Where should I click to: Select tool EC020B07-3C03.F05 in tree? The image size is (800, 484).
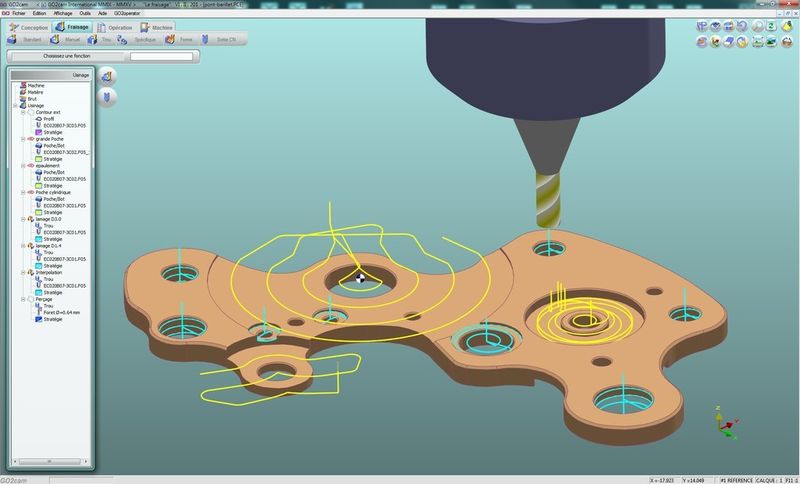pyautogui.click(x=60, y=125)
